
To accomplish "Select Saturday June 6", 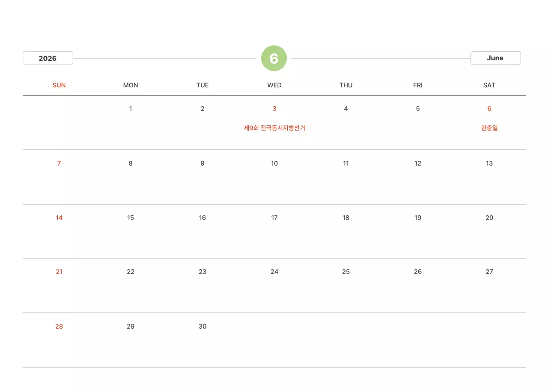I will (489, 109).
